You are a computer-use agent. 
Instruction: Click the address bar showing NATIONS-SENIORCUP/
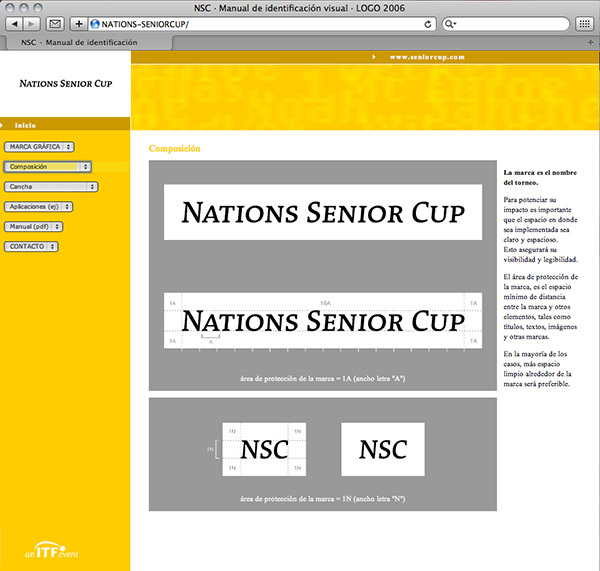[x=262, y=24]
